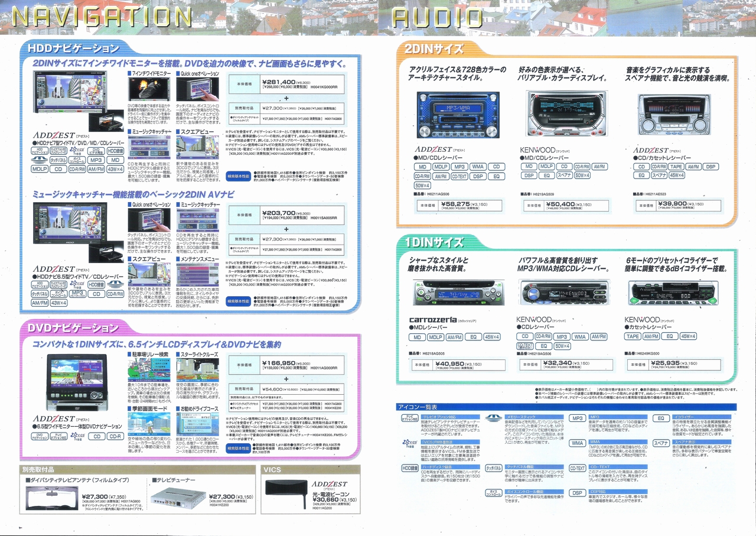Click the ¥281,400 price
The image size is (756, 536).
278,82
